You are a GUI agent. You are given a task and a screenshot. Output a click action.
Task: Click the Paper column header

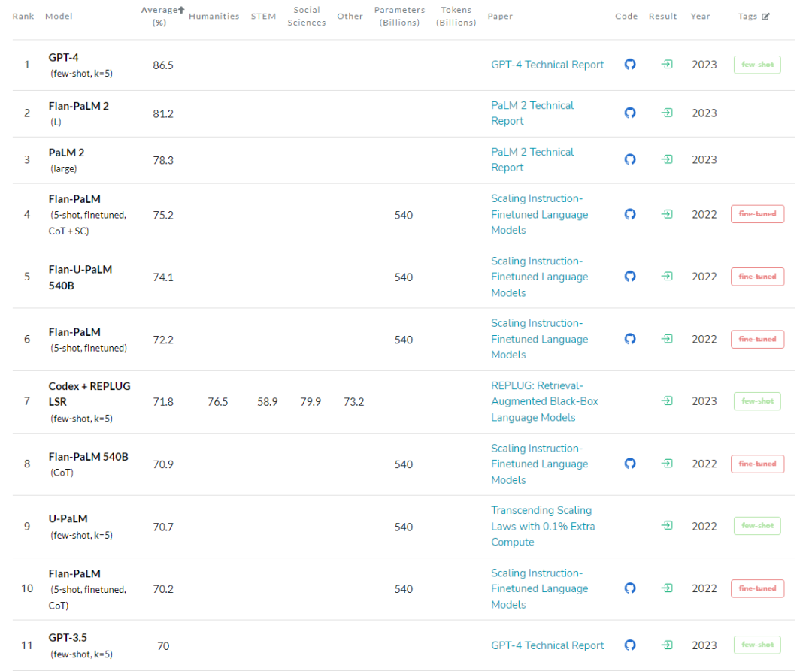pyautogui.click(x=500, y=16)
